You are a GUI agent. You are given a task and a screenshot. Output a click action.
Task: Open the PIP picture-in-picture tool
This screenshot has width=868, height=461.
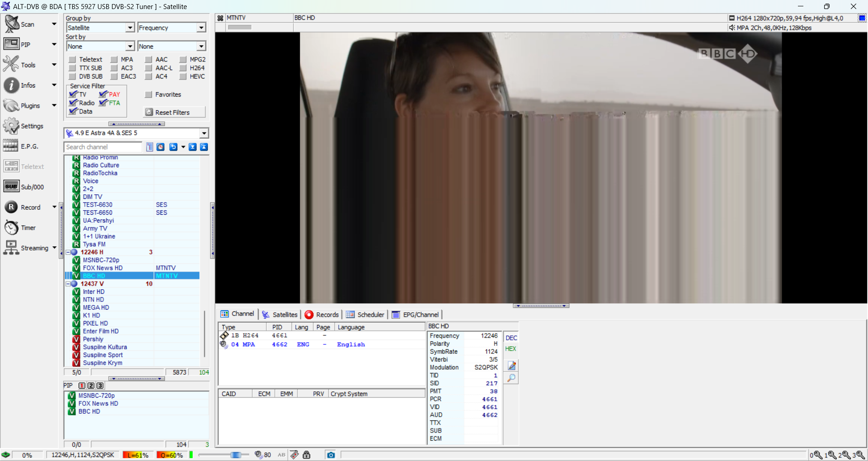(x=11, y=44)
